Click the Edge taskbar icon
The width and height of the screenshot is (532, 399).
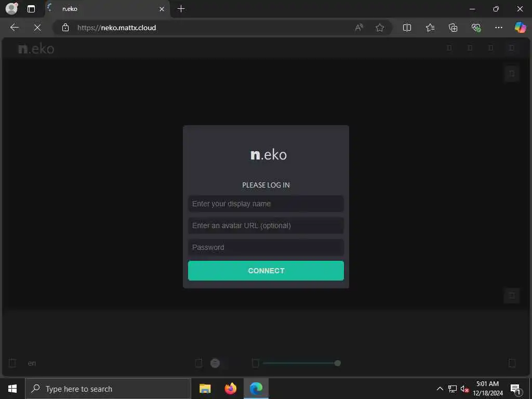[256, 389]
